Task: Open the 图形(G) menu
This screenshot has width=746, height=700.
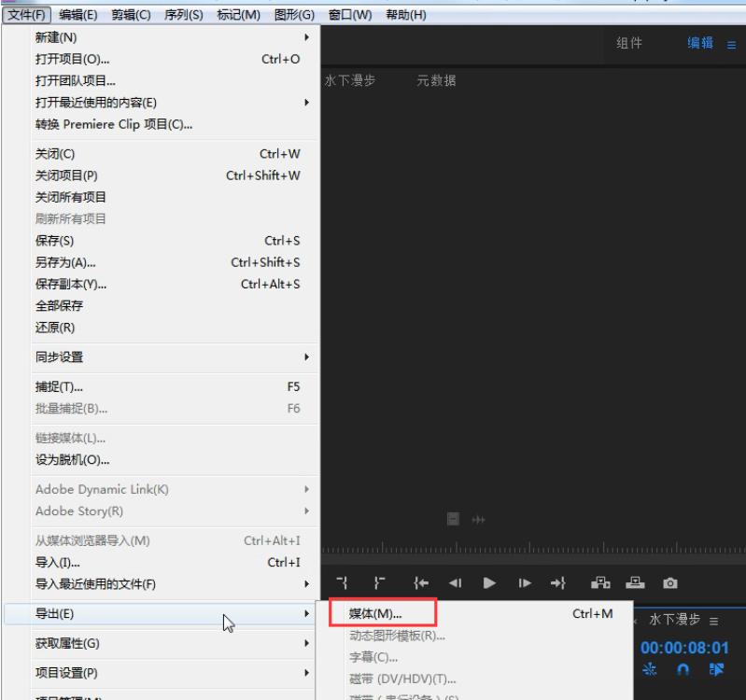Action: click(x=294, y=15)
